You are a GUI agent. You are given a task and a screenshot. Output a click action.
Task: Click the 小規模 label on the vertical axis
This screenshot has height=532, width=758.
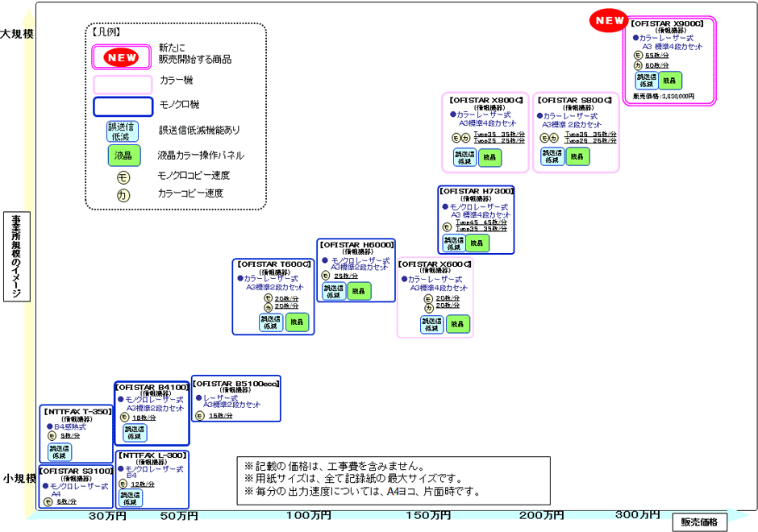[x=19, y=478]
